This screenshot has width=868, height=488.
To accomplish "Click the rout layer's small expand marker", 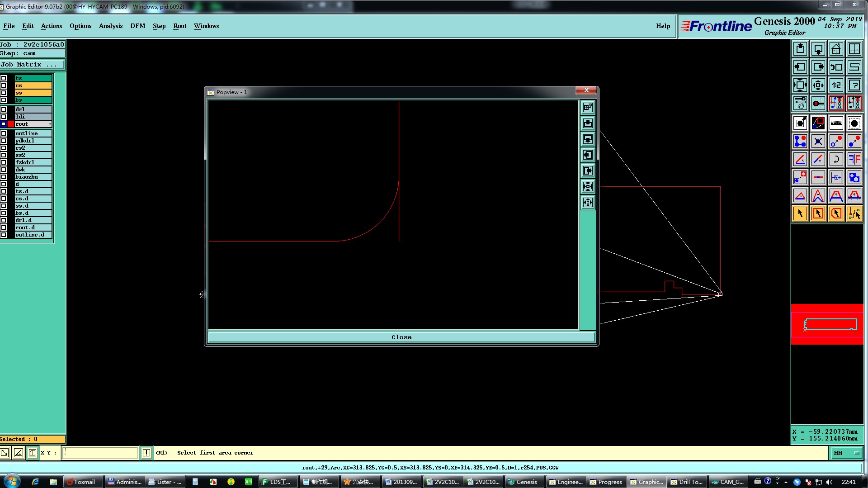I will (x=50, y=124).
